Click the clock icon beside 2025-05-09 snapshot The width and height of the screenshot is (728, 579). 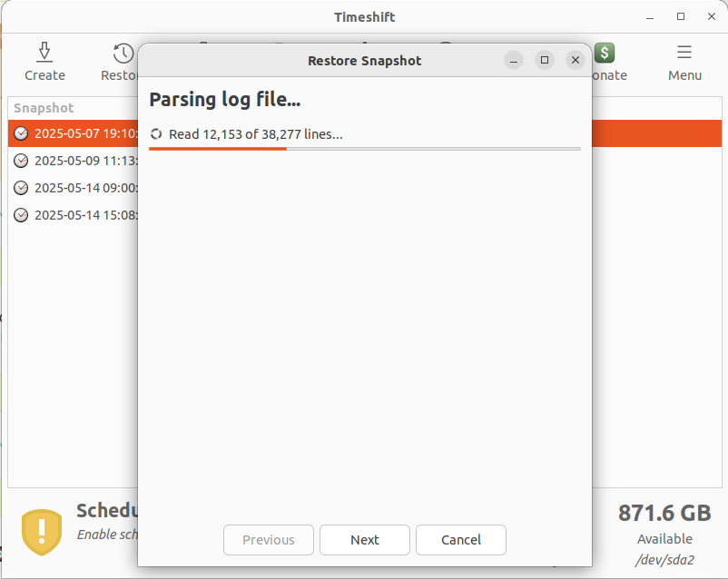point(21,161)
